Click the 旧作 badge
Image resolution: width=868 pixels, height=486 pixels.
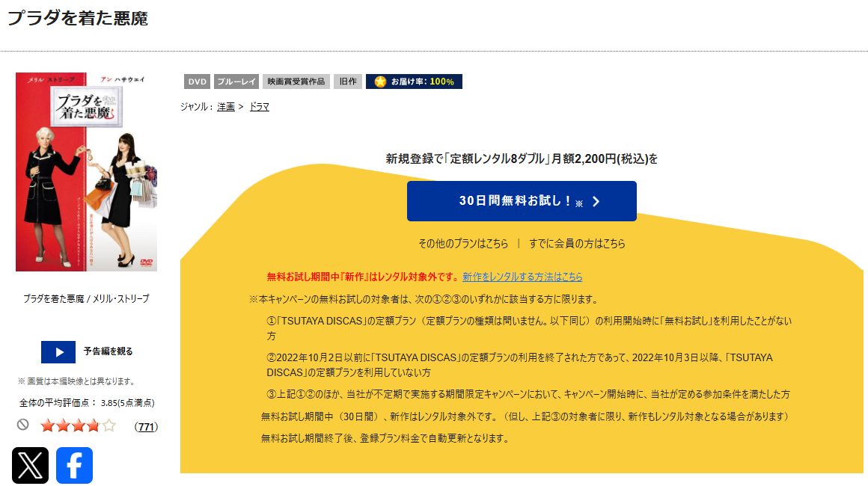click(x=347, y=81)
